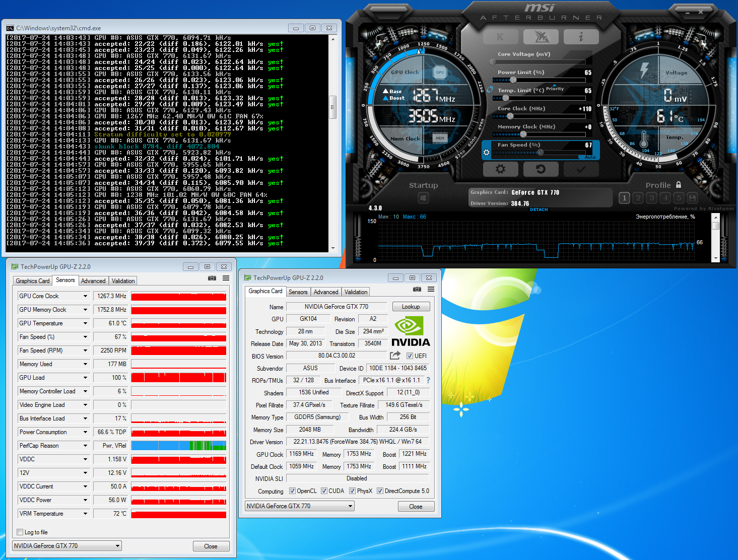Click the cmd.exe vertical scrollbar thumb
This screenshot has height=560, width=738.
click(332, 107)
